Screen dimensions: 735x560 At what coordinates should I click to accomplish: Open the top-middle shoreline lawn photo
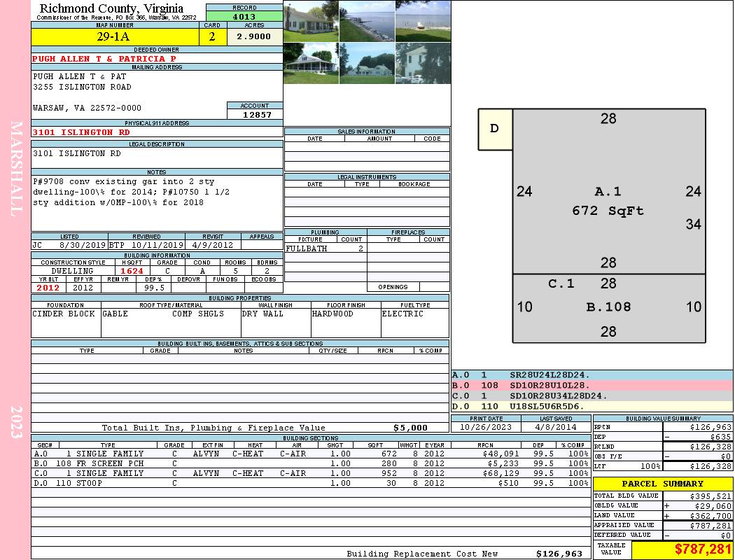pos(367,21)
